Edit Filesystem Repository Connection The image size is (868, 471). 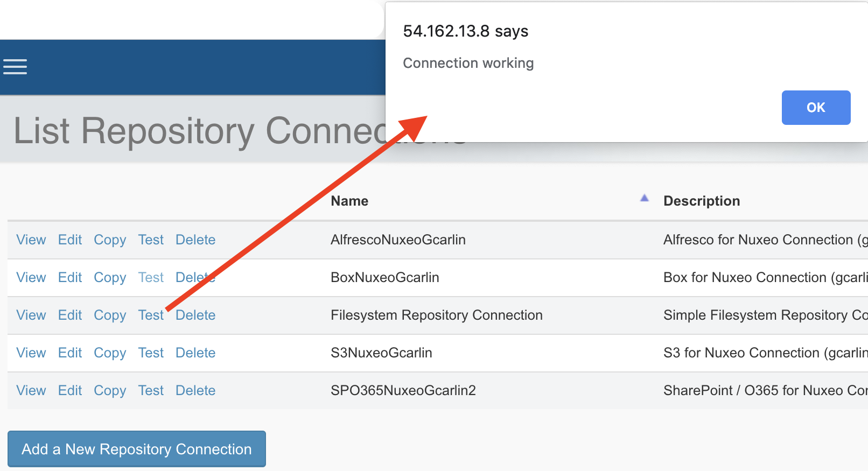(70, 315)
